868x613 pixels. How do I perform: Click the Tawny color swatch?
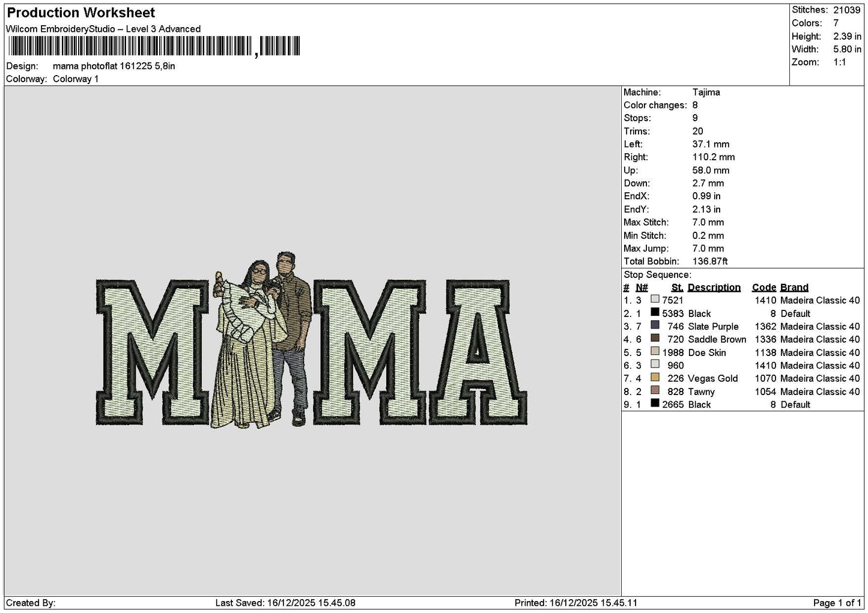655,391
